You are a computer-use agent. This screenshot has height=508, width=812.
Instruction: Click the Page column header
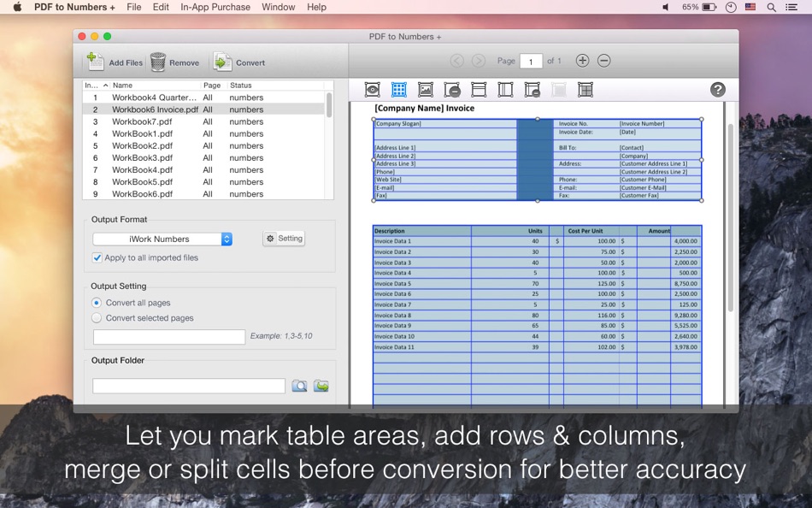[x=214, y=85]
